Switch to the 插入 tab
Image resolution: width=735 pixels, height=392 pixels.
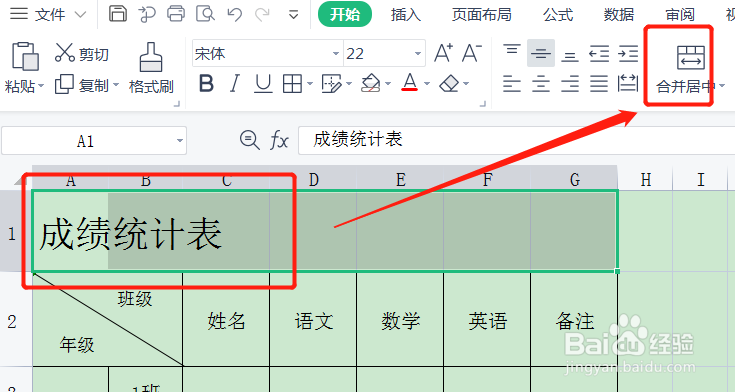pos(405,15)
